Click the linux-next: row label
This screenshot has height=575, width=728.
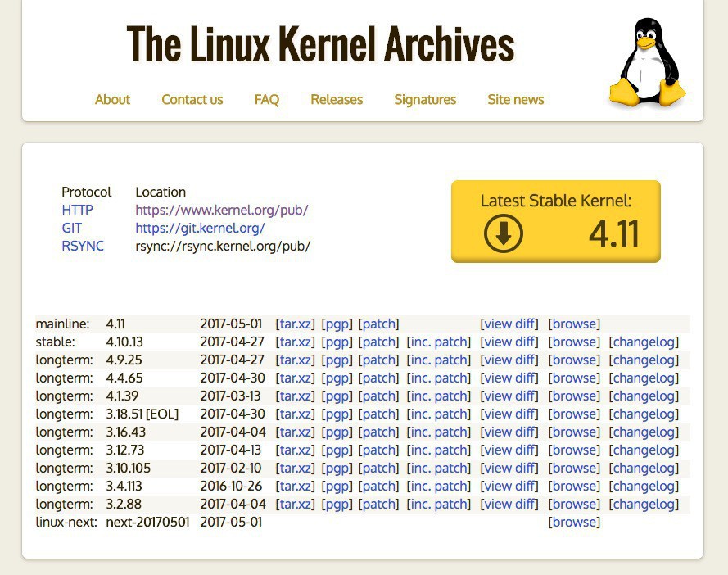click(x=66, y=522)
